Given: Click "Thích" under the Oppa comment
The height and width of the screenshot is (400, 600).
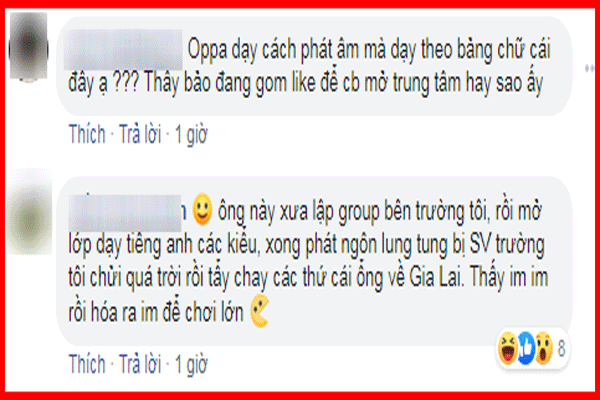Looking at the screenshot, I should click(87, 134).
